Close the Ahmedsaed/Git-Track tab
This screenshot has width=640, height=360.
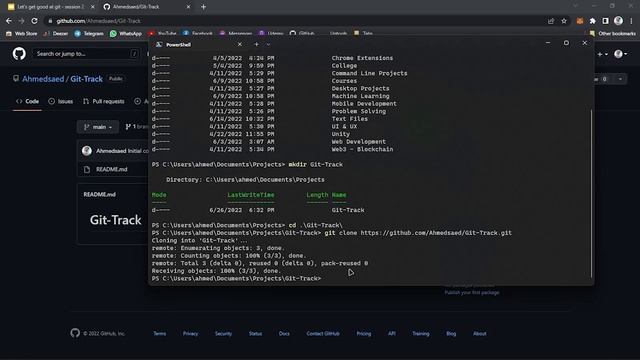(188, 7)
